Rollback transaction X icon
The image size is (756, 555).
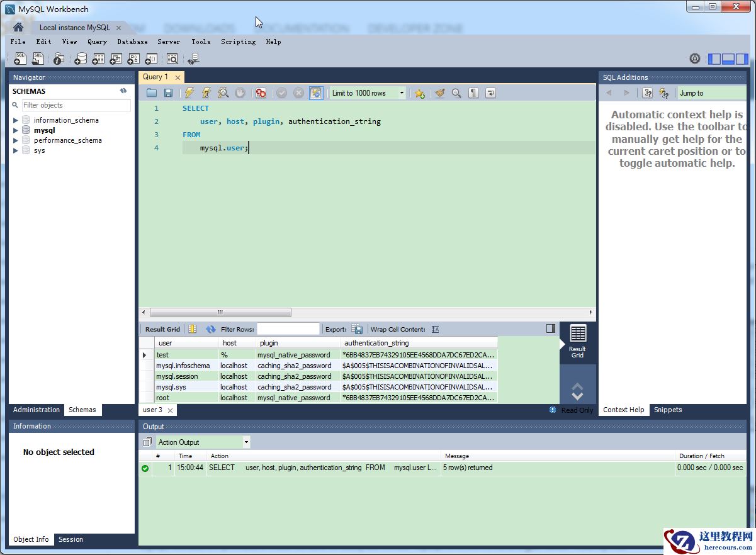tap(298, 93)
